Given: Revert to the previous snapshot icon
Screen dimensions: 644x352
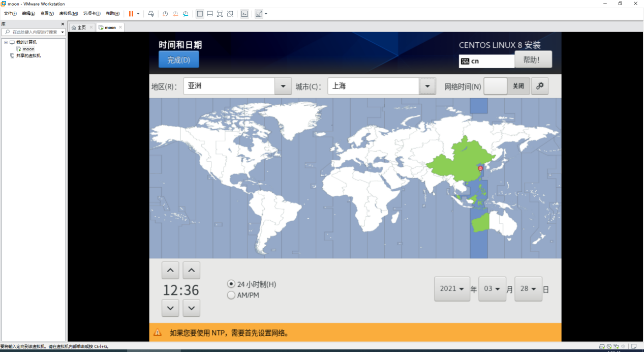Looking at the screenshot, I should pyautogui.click(x=175, y=14).
